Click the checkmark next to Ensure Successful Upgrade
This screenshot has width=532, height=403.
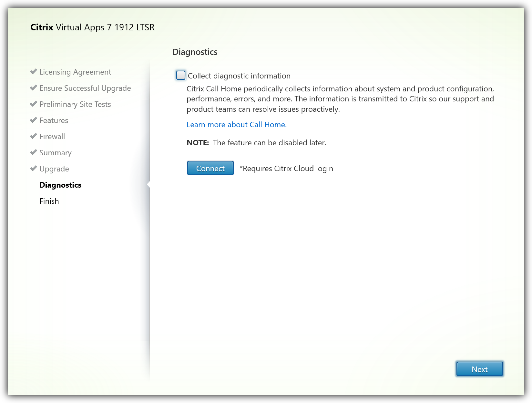34,88
